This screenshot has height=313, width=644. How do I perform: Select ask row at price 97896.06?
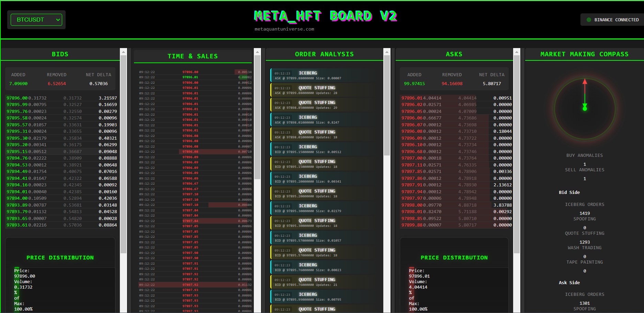(456, 118)
